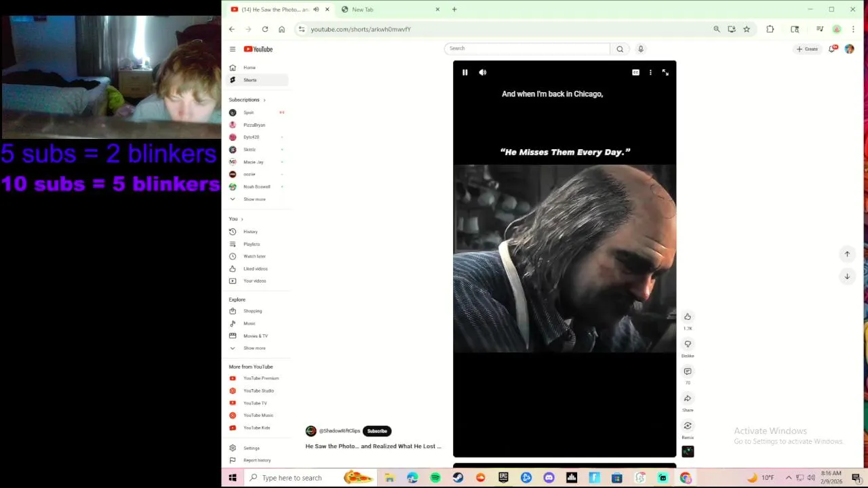Open Movies & TV under Explore

click(257, 335)
